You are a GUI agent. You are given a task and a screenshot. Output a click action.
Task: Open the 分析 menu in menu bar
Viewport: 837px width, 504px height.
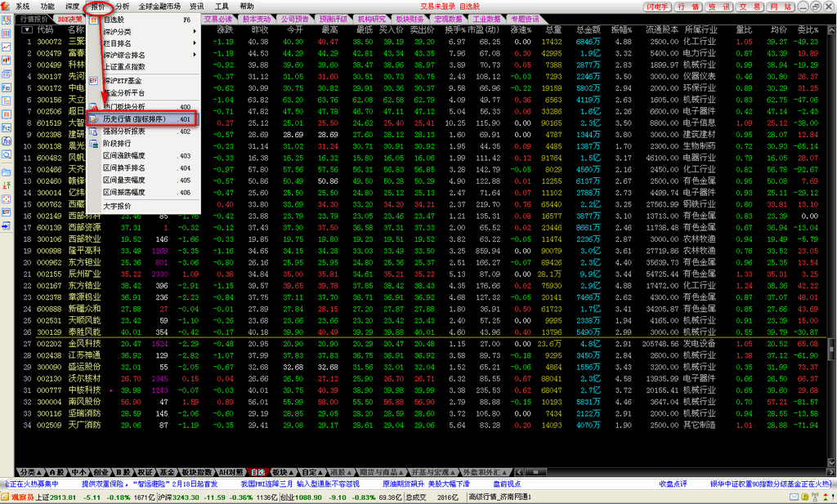coord(123,7)
